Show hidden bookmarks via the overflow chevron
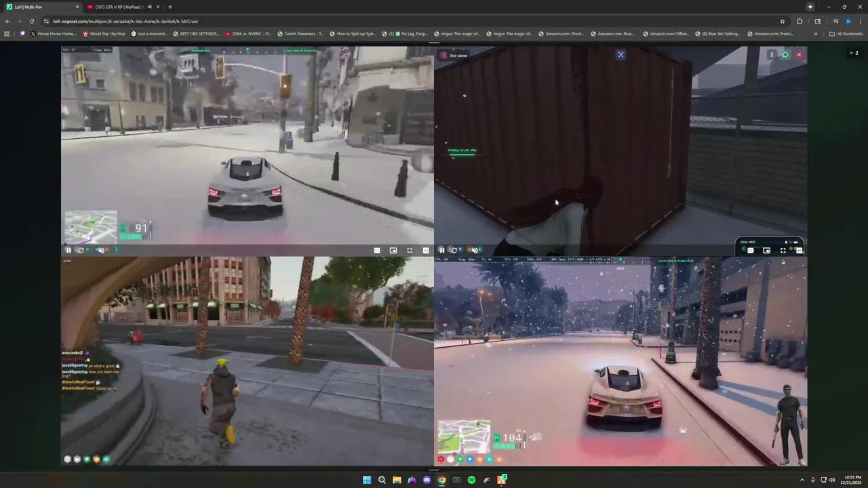 click(x=816, y=33)
